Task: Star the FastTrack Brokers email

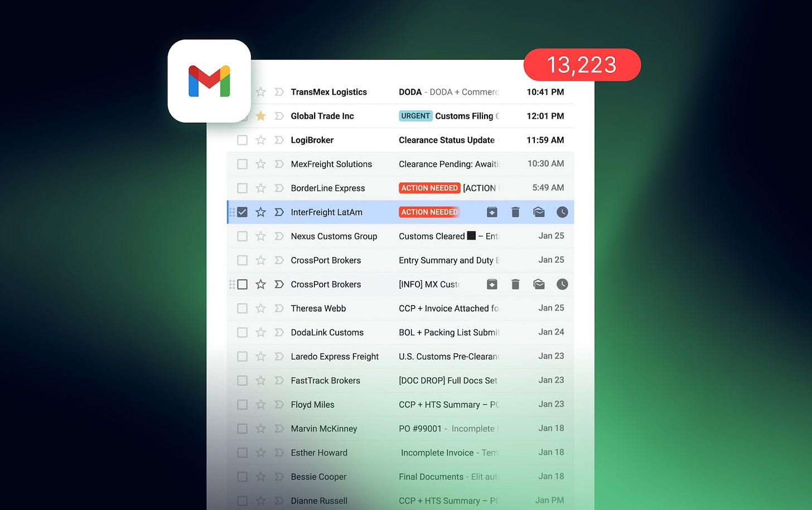Action: 260,381
